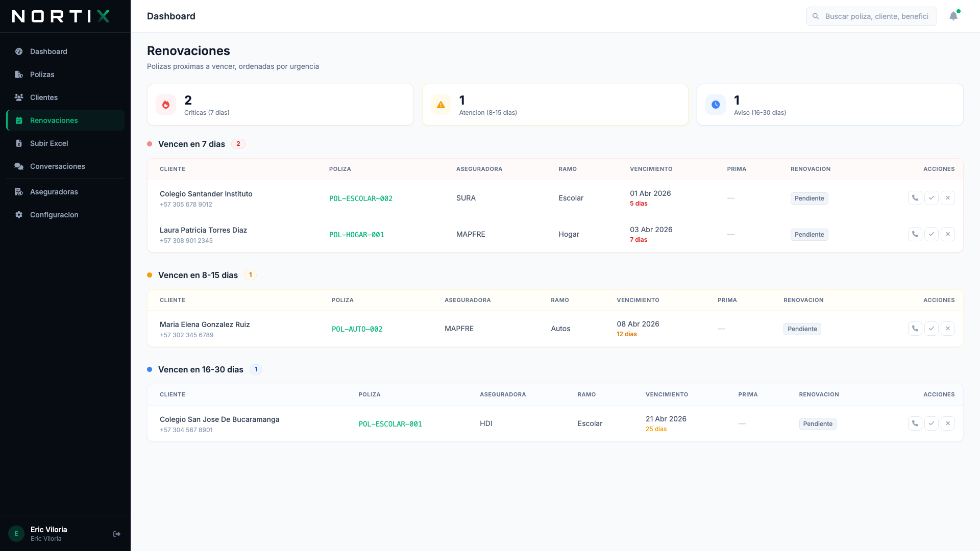Image resolution: width=980 pixels, height=551 pixels.
Task: Click check icon on POL-ESCOLAR-001 row
Action: [931, 423]
